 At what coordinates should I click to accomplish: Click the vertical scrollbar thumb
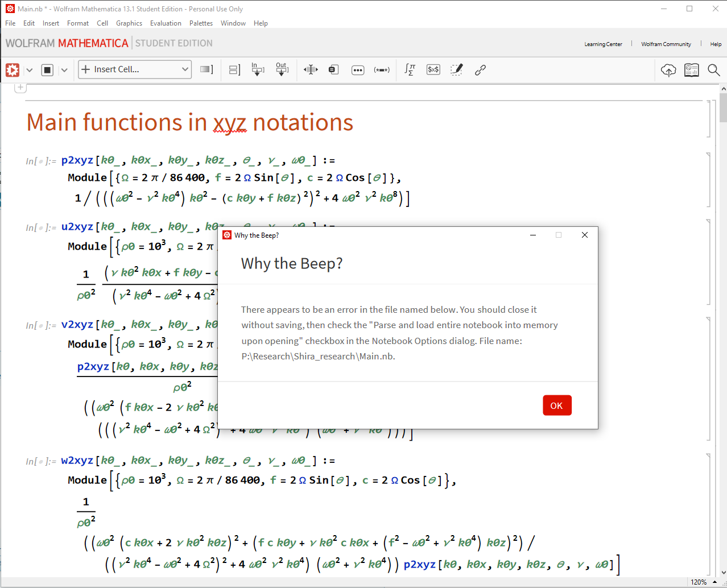(x=723, y=108)
